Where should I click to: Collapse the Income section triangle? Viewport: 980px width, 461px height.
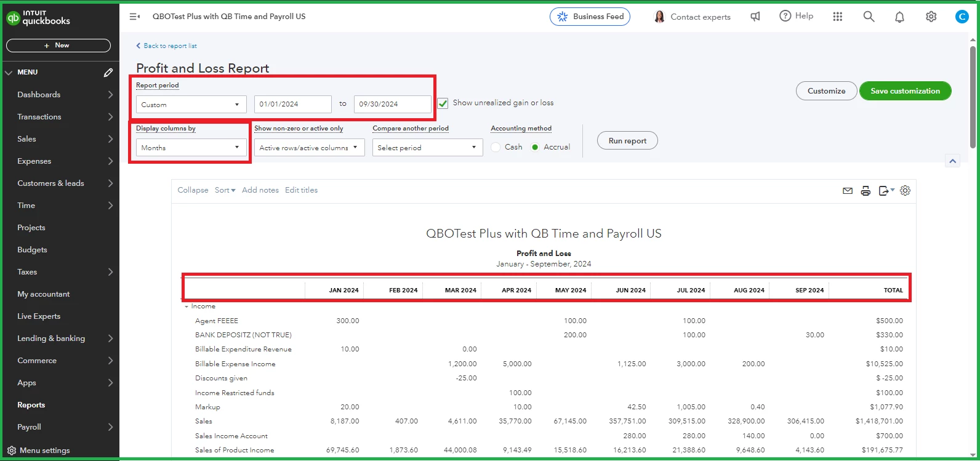coord(187,307)
